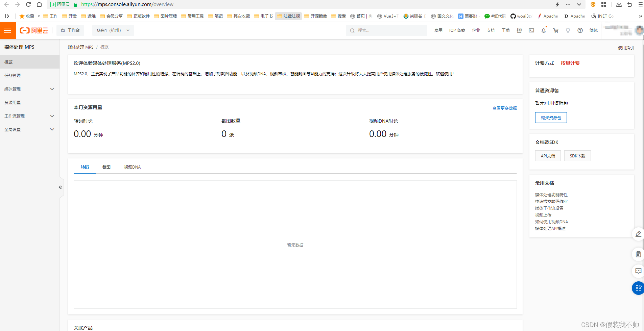Click the console search input field
This screenshot has height=331, width=644.
point(386,30)
